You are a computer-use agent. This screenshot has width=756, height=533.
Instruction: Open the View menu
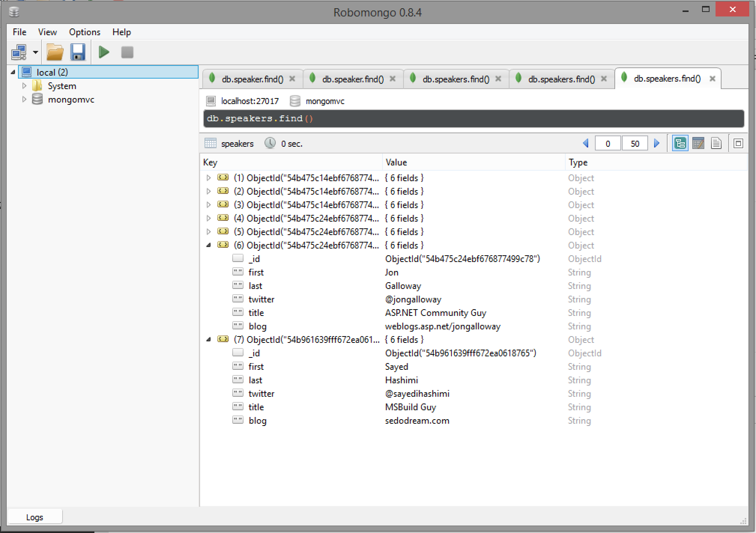[47, 32]
